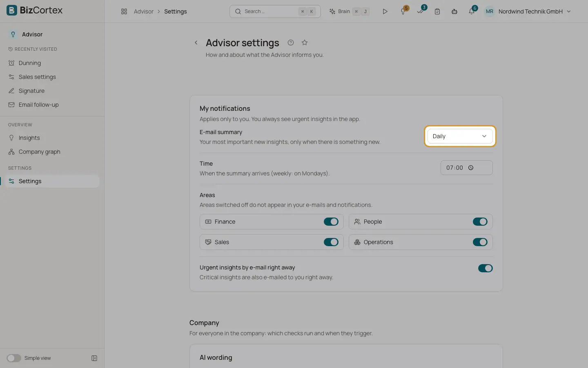Screen dimensions: 588x368
Task: Open the Brain assistant button
Action: coord(350,11)
